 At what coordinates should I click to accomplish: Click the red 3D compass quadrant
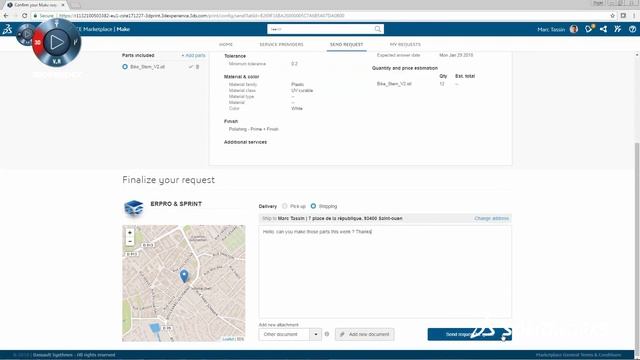(x=37, y=42)
